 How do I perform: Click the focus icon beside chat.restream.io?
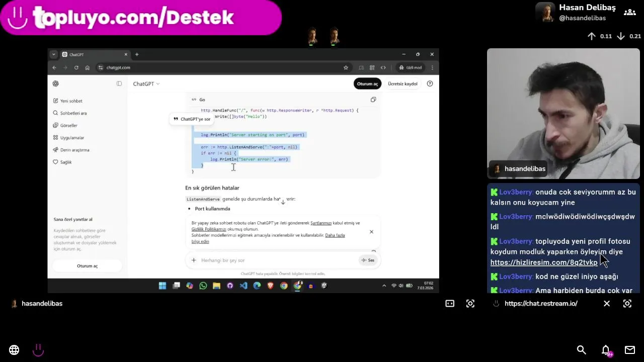(x=627, y=304)
